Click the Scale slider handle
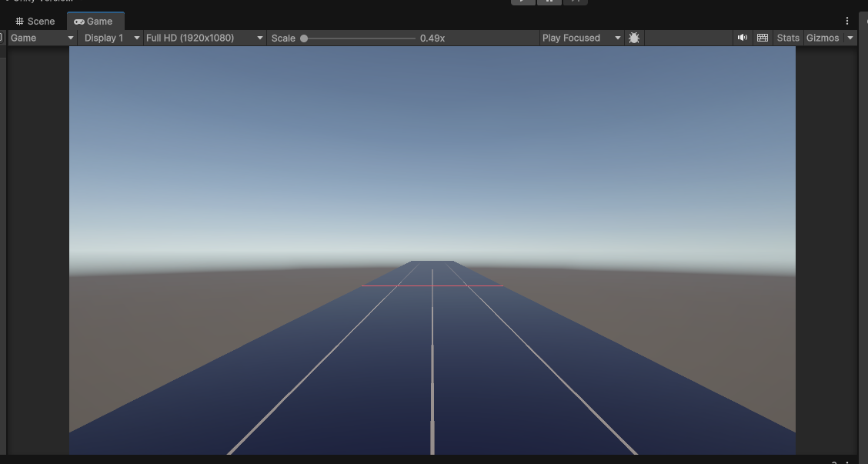The width and height of the screenshot is (868, 464). [x=304, y=38]
